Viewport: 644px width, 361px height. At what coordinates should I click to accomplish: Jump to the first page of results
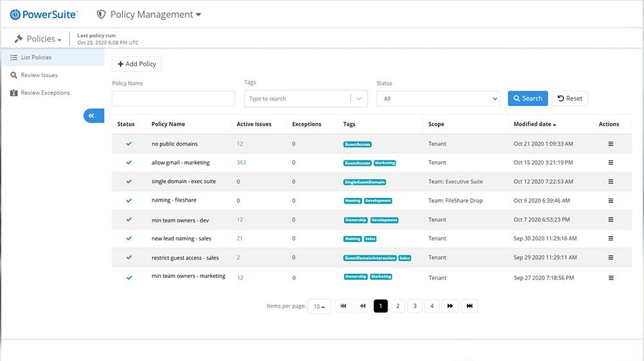pos(343,306)
